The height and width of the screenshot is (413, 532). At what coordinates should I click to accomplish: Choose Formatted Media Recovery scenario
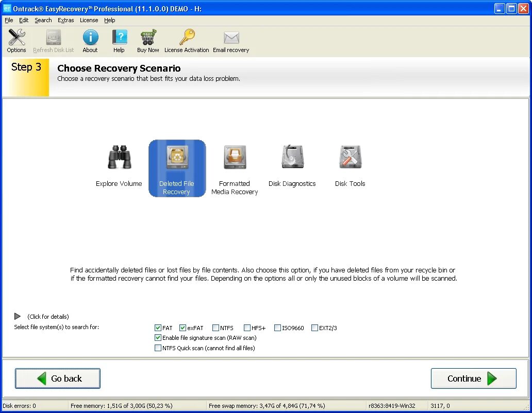click(235, 170)
